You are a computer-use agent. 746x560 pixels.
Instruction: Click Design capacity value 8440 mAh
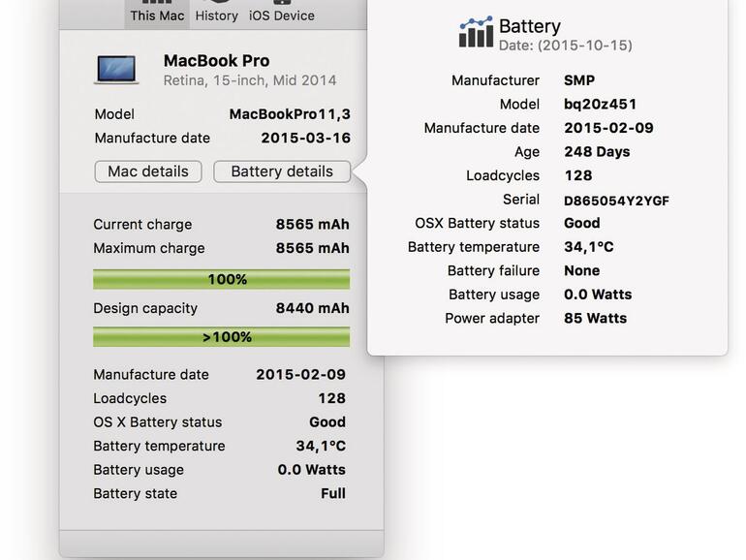tap(313, 308)
